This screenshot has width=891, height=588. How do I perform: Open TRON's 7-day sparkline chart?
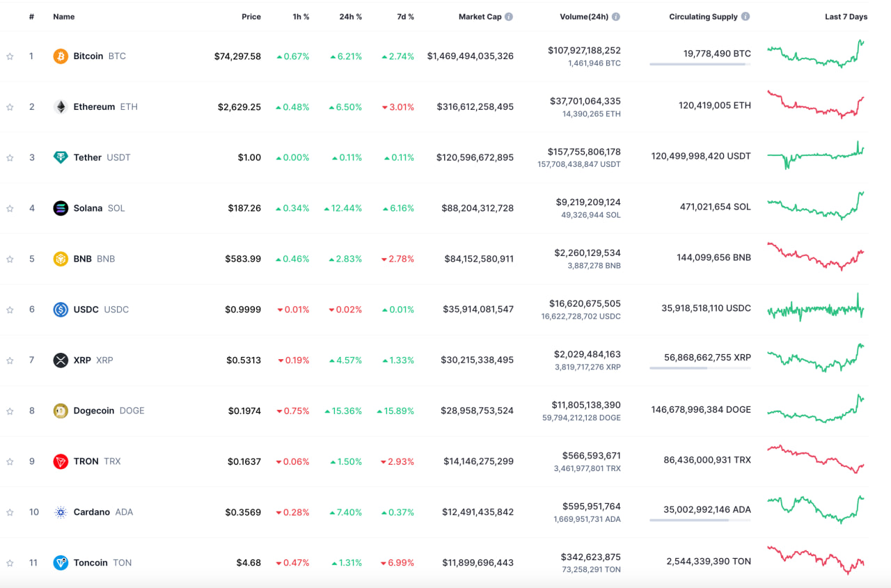(x=816, y=459)
